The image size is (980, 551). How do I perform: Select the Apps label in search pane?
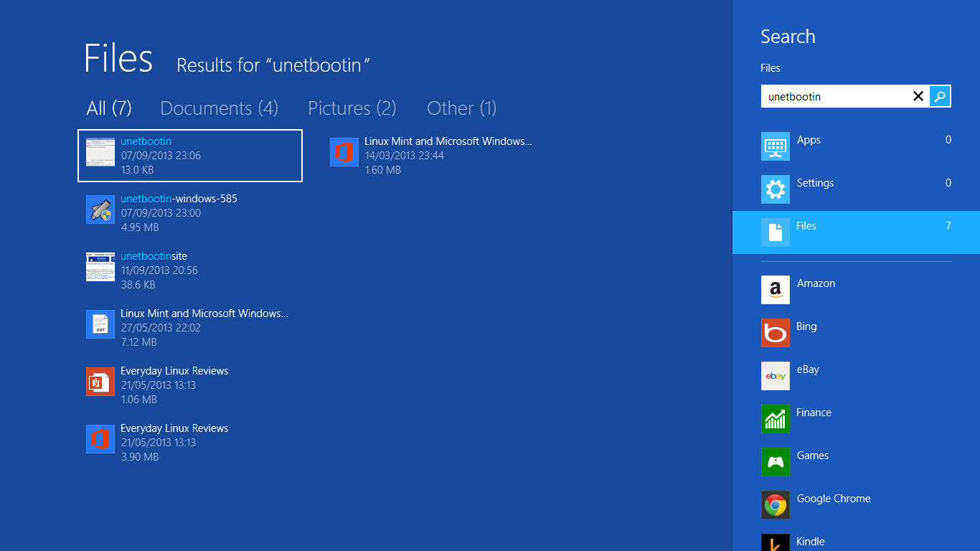point(809,140)
